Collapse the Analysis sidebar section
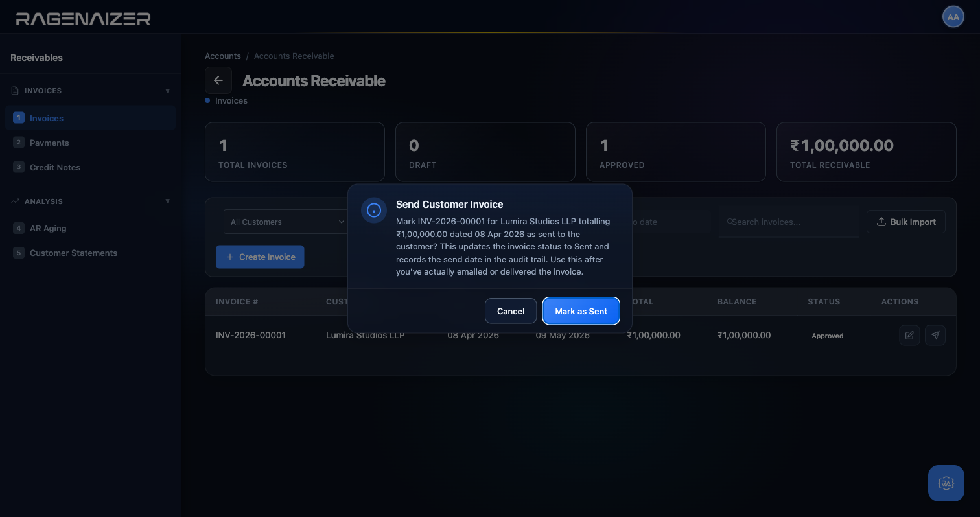 pos(168,201)
